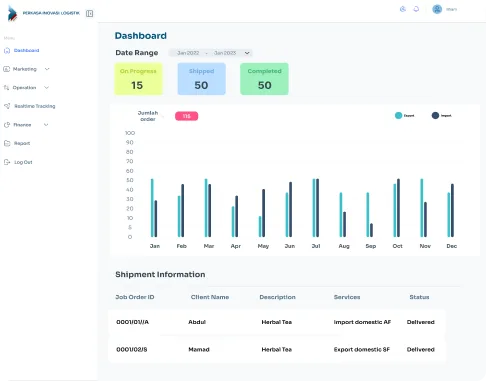Click the Jumlah order label
The image size is (486, 381).
[148, 116]
